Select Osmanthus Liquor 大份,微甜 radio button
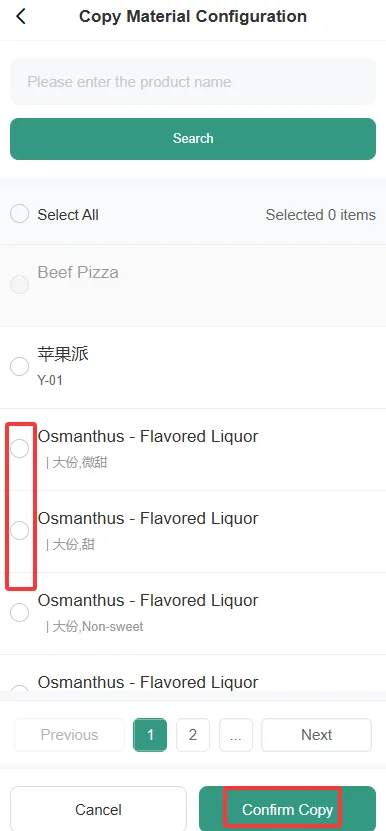The height and width of the screenshot is (831, 386). (x=20, y=448)
